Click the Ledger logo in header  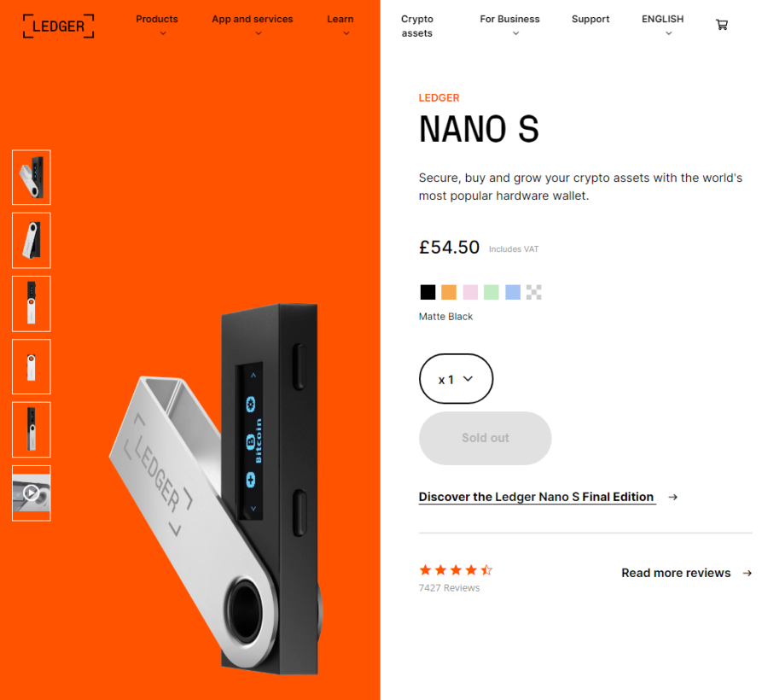click(58, 26)
